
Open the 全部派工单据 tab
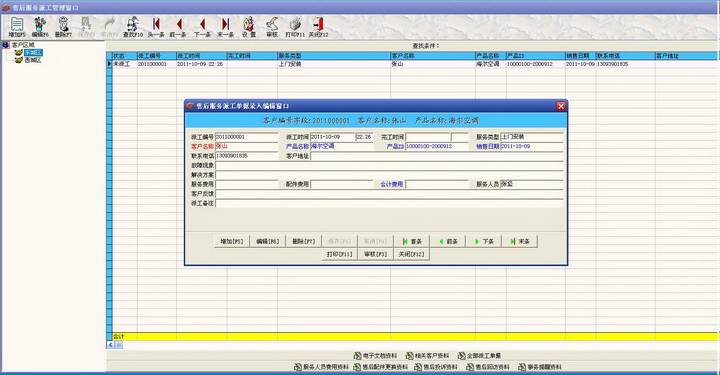click(x=479, y=356)
